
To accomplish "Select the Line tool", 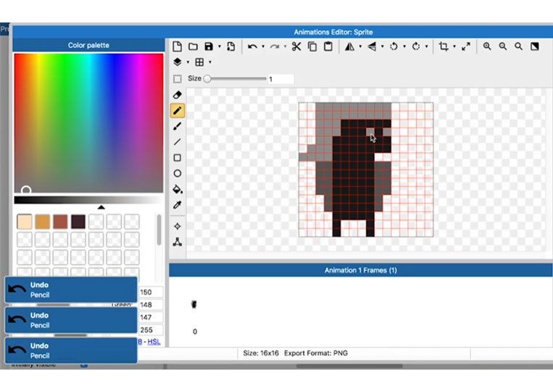I will (x=178, y=142).
